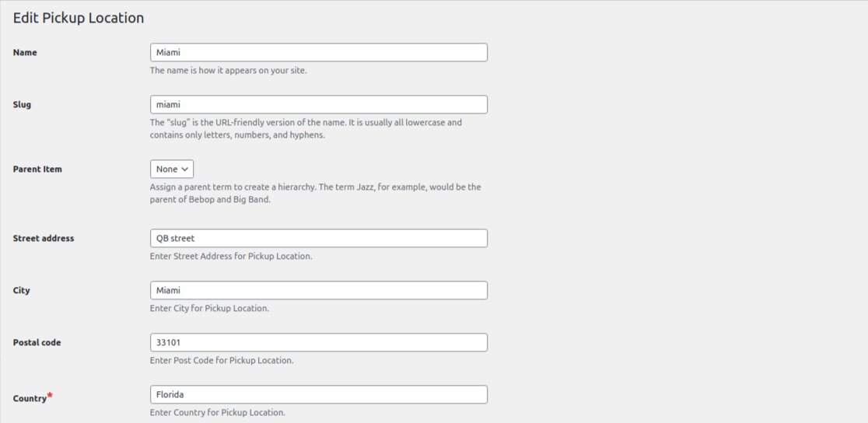Click the Edit Pickup Location heading
Image resolution: width=868 pixels, height=423 pixels.
click(79, 18)
